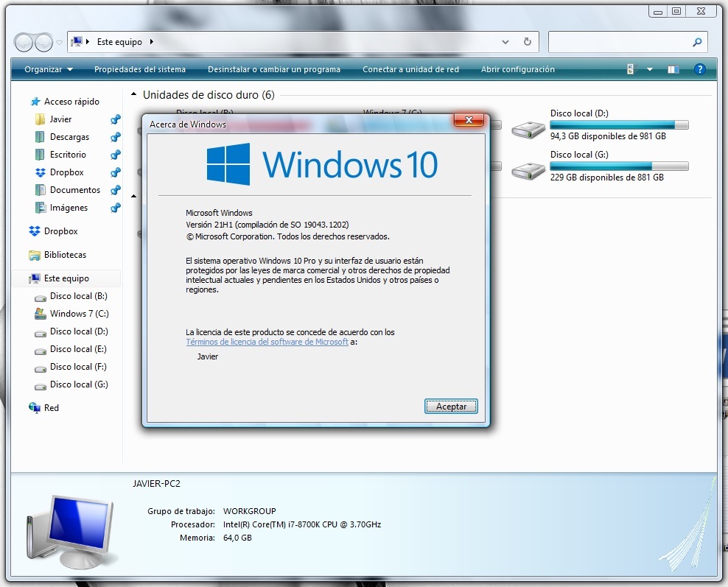The image size is (728, 587).
Task: Open Windows 7 (C:) in sidebar
Action: (x=79, y=314)
